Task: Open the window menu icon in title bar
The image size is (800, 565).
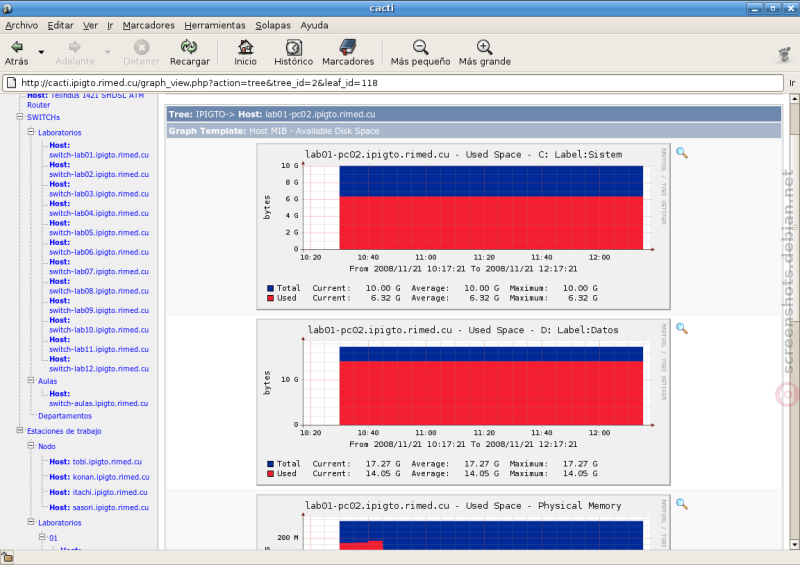Action: pyautogui.click(x=7, y=8)
